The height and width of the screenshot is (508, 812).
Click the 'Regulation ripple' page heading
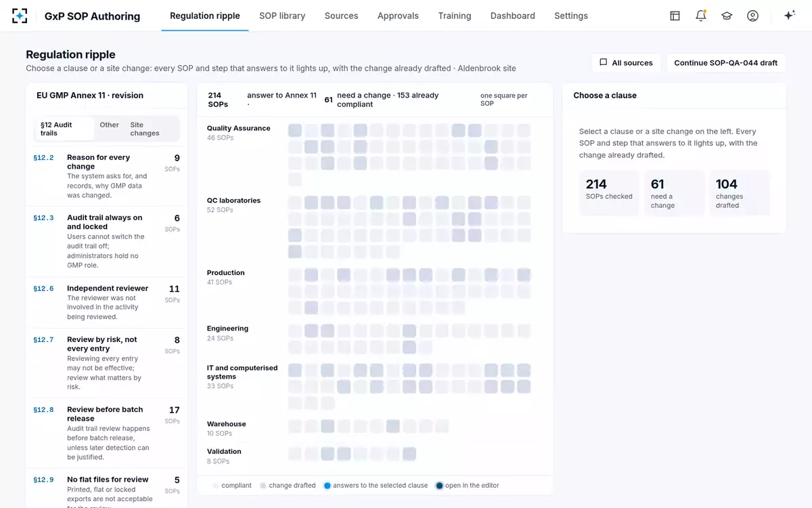point(70,54)
